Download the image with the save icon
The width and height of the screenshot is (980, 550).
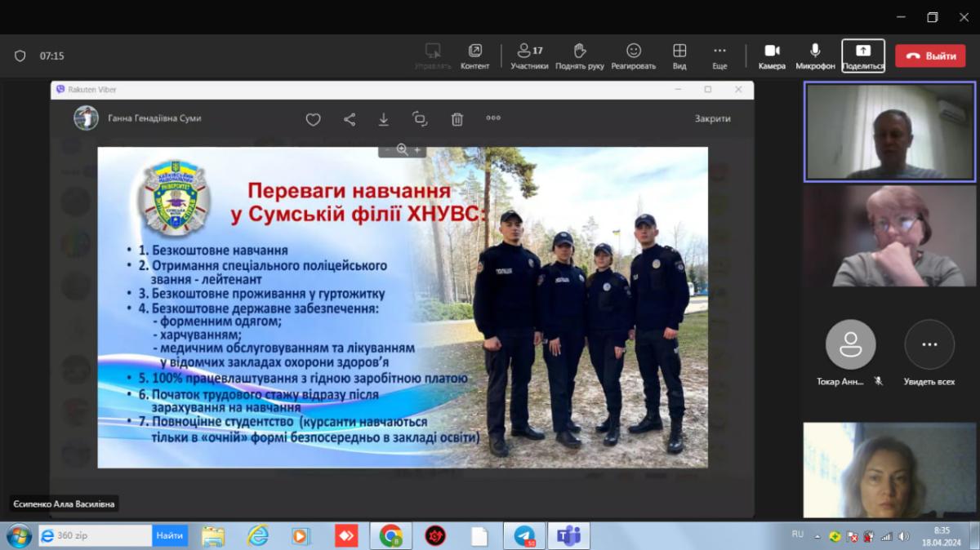[384, 119]
